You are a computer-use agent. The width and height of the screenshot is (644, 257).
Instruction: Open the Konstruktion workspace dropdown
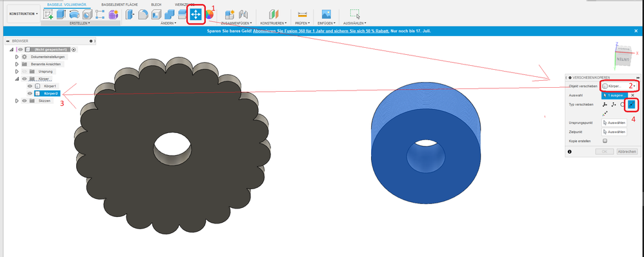24,14
